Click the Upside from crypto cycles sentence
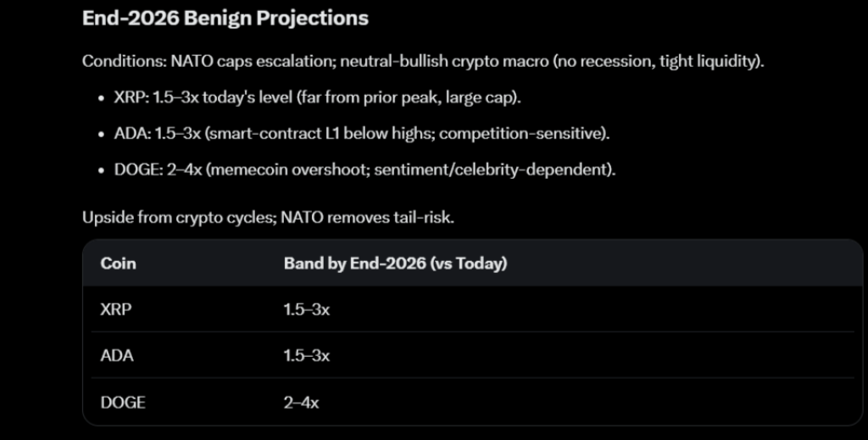Screen dimensions: 868x440 pos(268,217)
